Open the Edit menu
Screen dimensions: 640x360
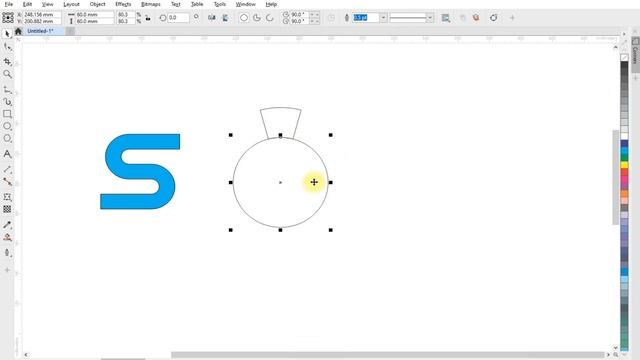(x=27, y=4)
